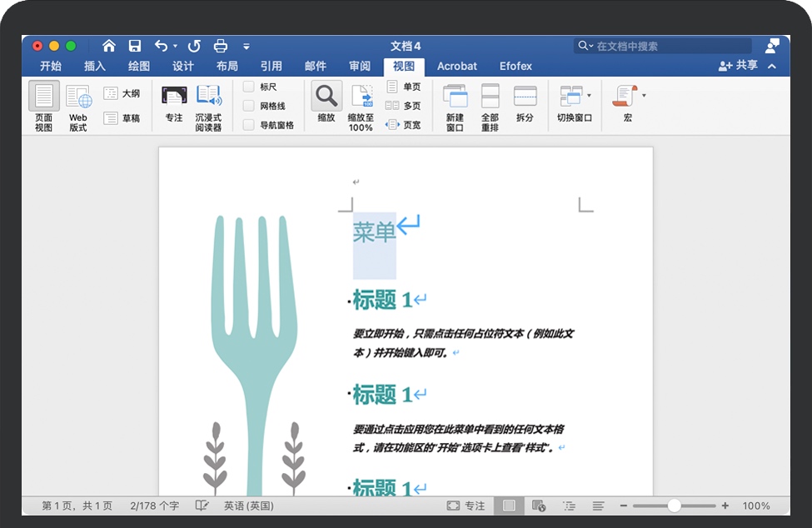The height and width of the screenshot is (528, 812).
Task: Click the first 标题 1 heading
Action: (x=382, y=300)
